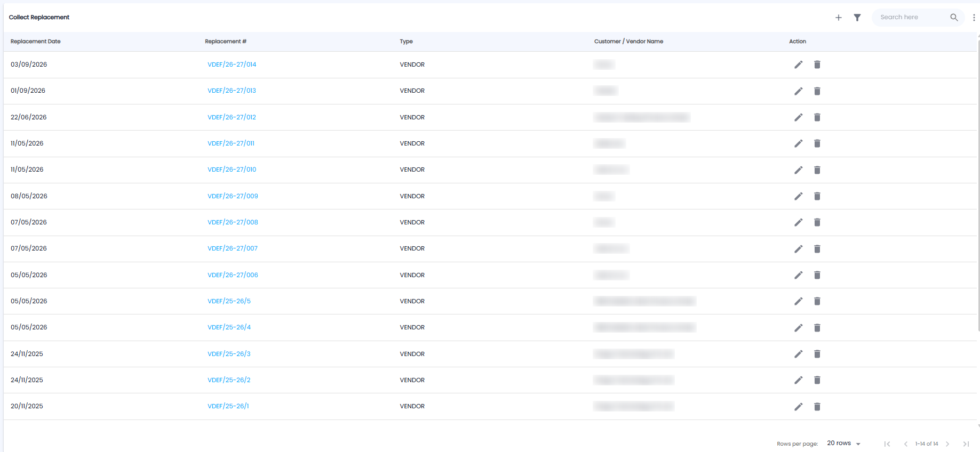
Task: Open replacement link VDEF/26-27/012
Action: (x=232, y=117)
